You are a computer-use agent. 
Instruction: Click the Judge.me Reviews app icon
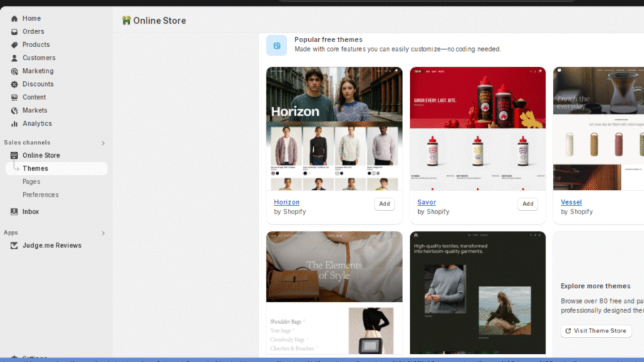[14, 246]
